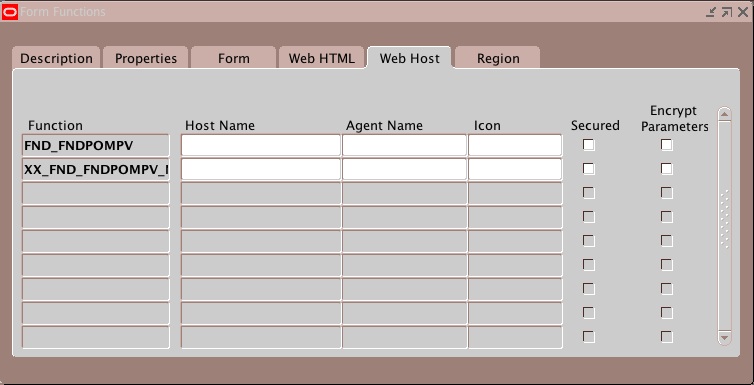Screen dimensions: 754x385
Task: Click Host Name field for FND_FNDPOMPV
Action: click(x=261, y=145)
